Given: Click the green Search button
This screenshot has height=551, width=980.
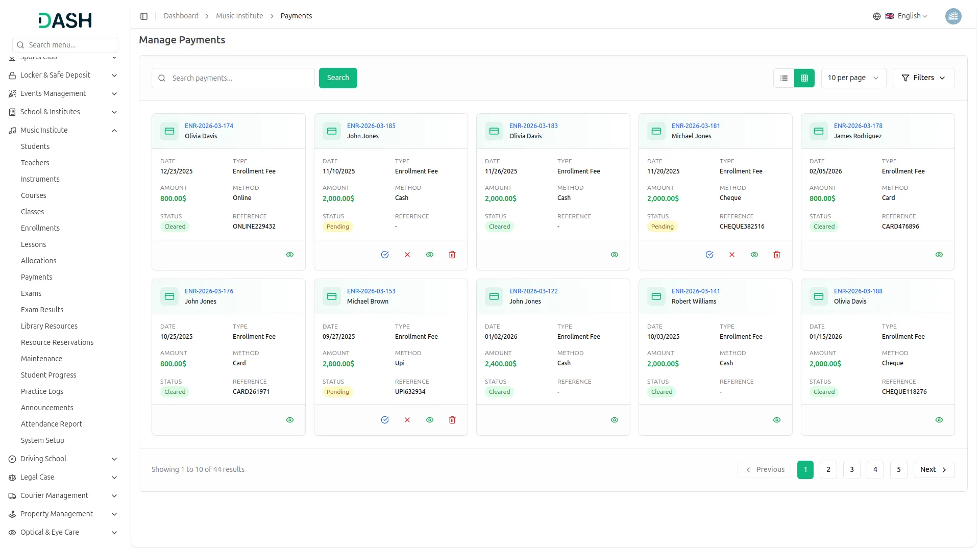Looking at the screenshot, I should 338,78.
